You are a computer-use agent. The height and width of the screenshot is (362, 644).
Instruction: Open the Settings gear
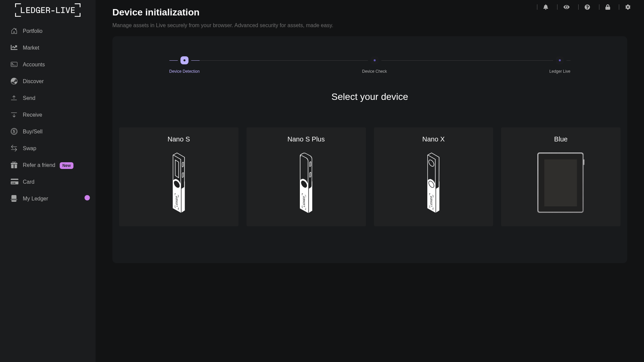click(628, 7)
